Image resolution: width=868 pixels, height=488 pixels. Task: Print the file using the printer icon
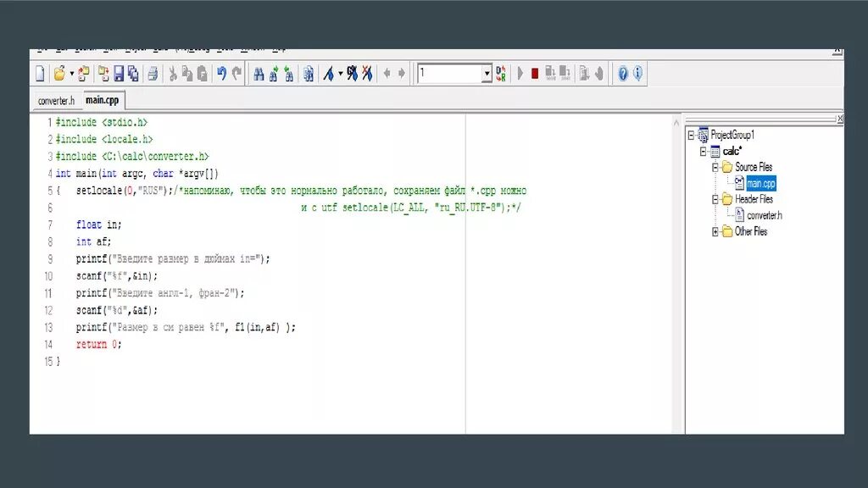pyautogui.click(x=153, y=74)
